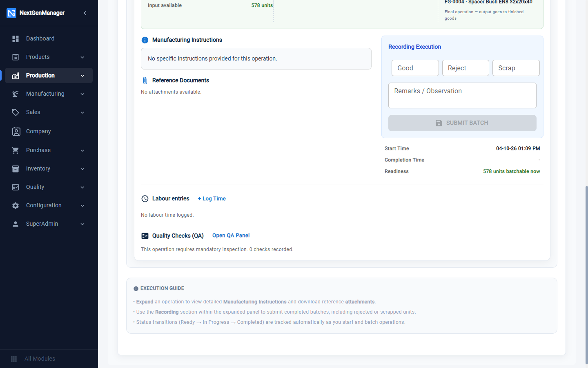The height and width of the screenshot is (368, 588).
Task: Open the Dashboard menu item
Action: point(49,38)
